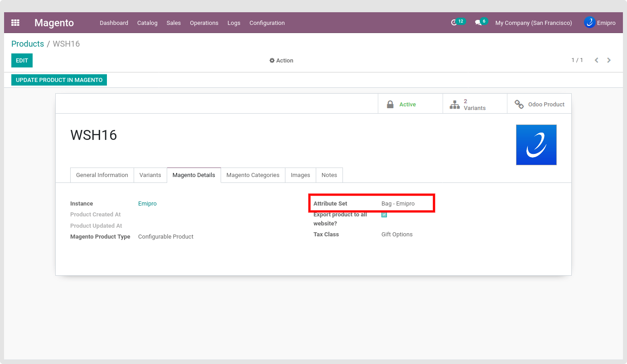Click UPDATE PRODUCT IN MAGENTO button
The image size is (627, 364).
click(59, 80)
